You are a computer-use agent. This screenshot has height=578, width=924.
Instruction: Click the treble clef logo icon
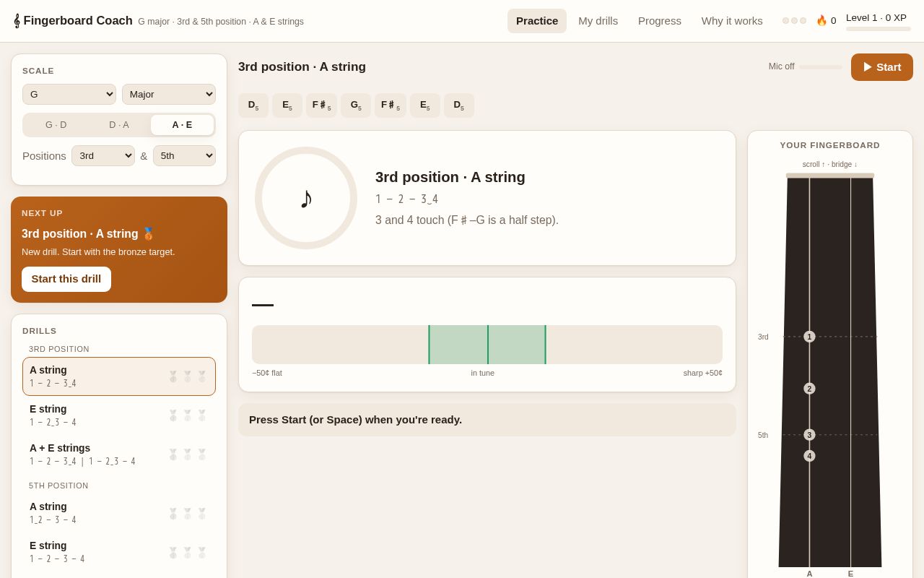[x=17, y=21]
